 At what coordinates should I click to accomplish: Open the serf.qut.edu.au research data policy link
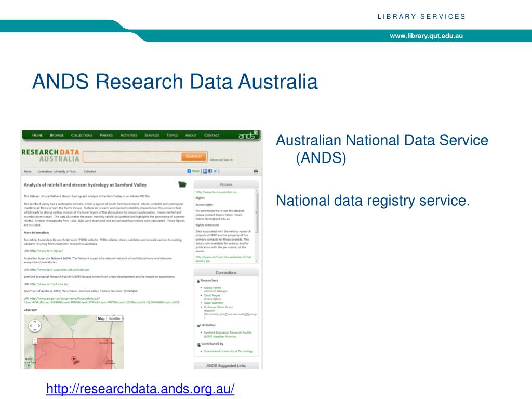[x=223, y=259]
